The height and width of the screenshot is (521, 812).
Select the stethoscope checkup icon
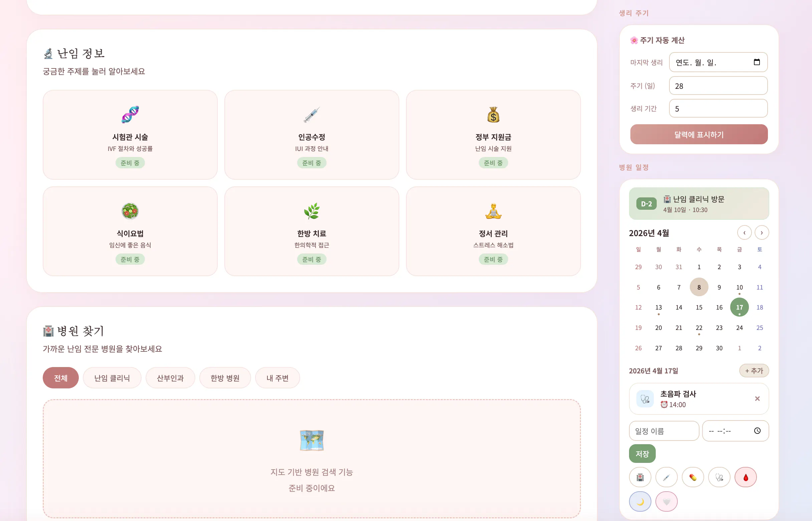(719, 477)
